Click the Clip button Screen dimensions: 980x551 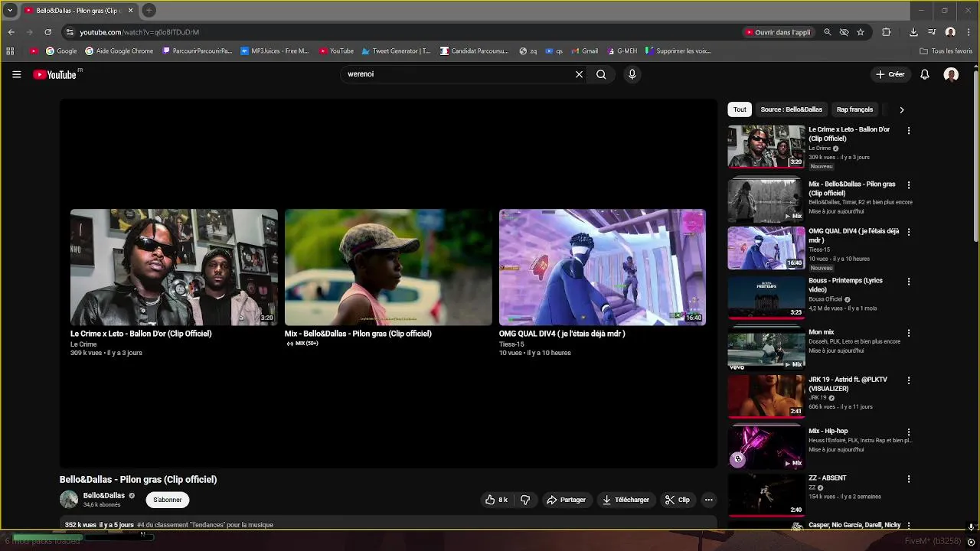677,500
